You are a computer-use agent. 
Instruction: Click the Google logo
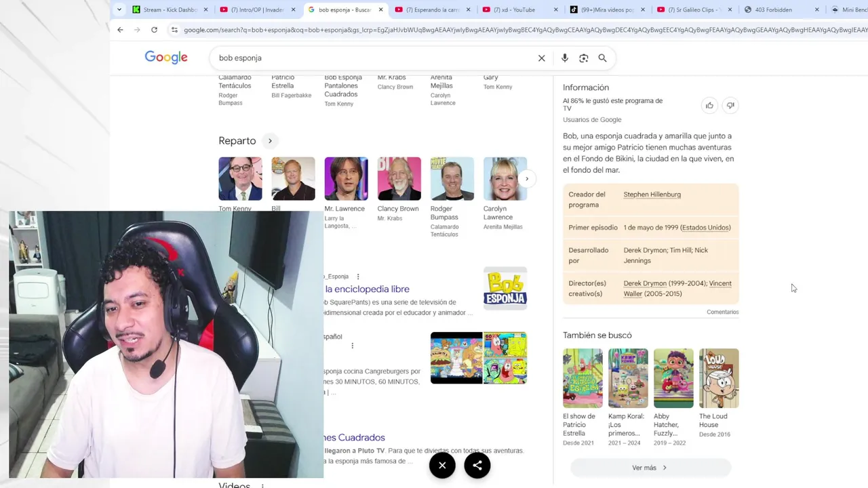pos(166,58)
